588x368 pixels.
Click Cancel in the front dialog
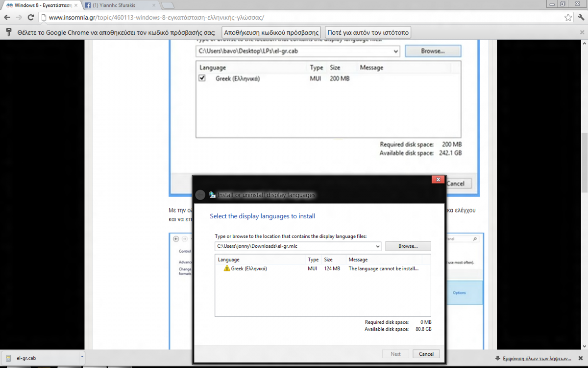(x=426, y=354)
